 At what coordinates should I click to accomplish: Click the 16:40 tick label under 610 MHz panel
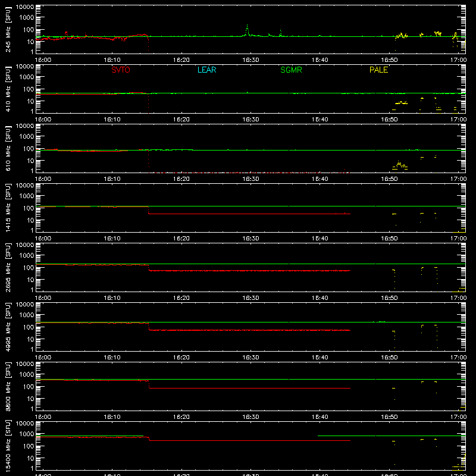(320, 179)
